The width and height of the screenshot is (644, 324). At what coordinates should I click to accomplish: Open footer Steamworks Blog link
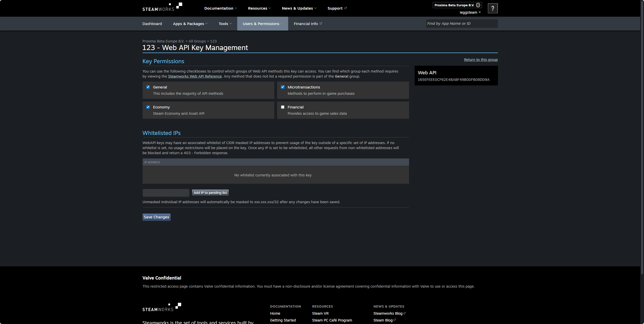[x=389, y=313]
